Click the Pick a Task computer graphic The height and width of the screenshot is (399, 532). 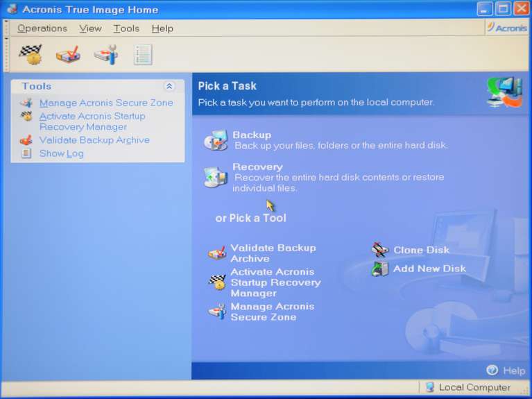click(505, 92)
